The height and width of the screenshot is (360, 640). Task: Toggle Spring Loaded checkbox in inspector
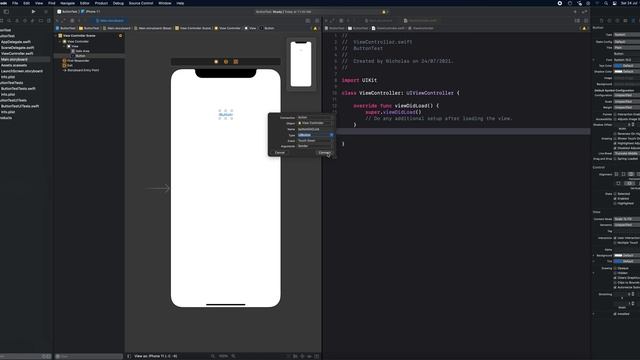[x=615, y=158]
